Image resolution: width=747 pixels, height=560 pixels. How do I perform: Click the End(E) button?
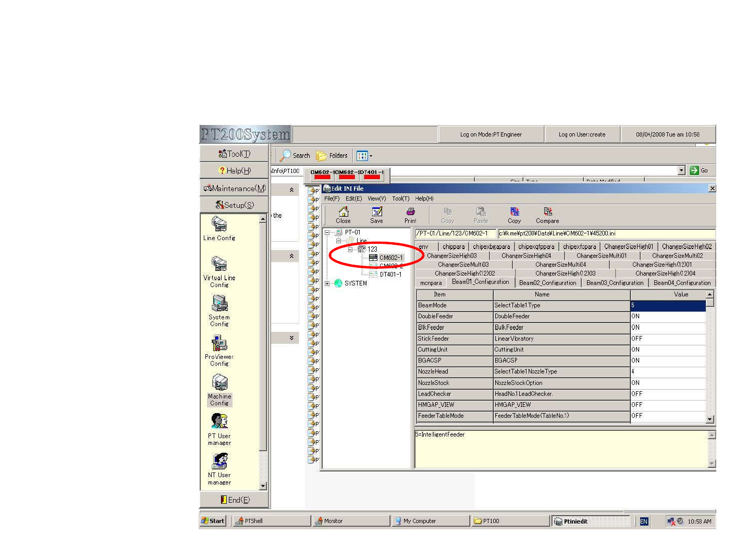235,500
